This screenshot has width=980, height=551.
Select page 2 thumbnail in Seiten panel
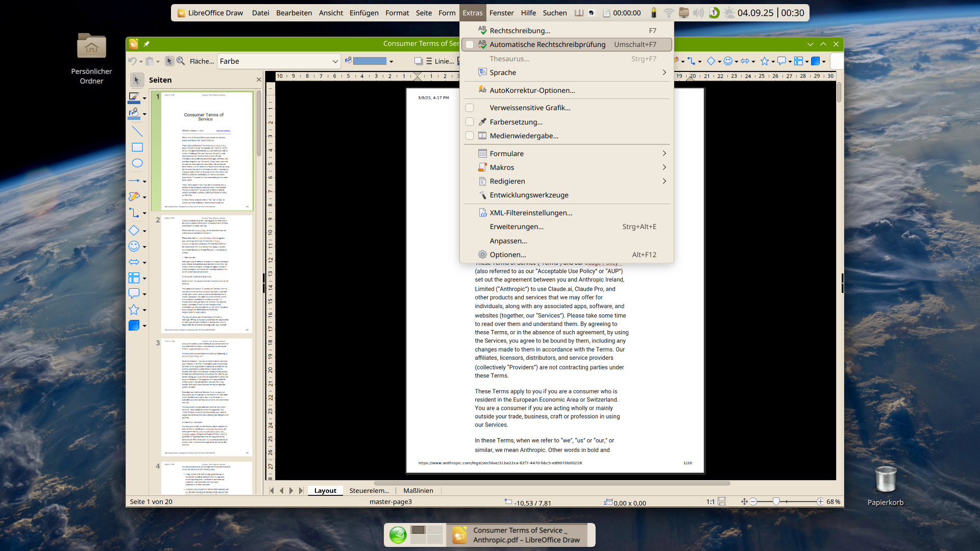[206, 274]
